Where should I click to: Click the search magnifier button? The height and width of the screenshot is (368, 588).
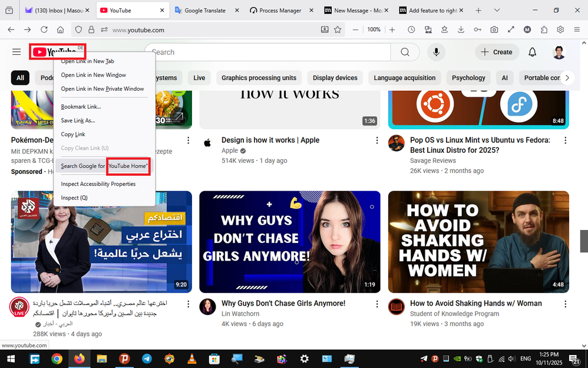[x=405, y=52]
